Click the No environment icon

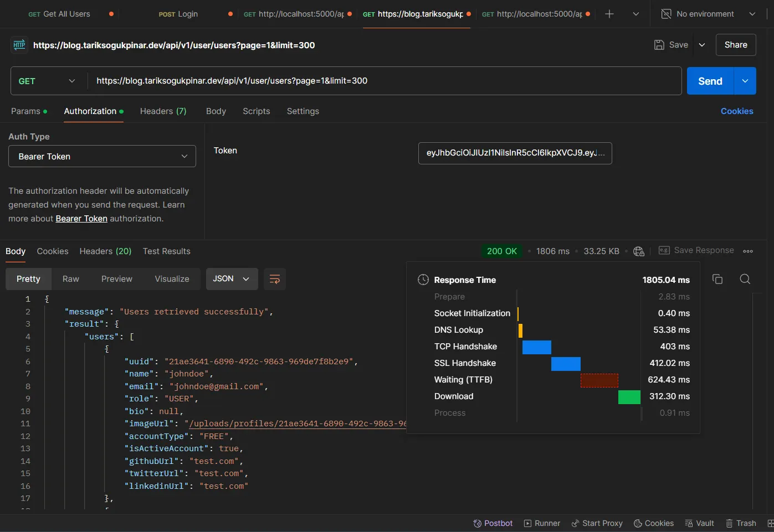667,14
